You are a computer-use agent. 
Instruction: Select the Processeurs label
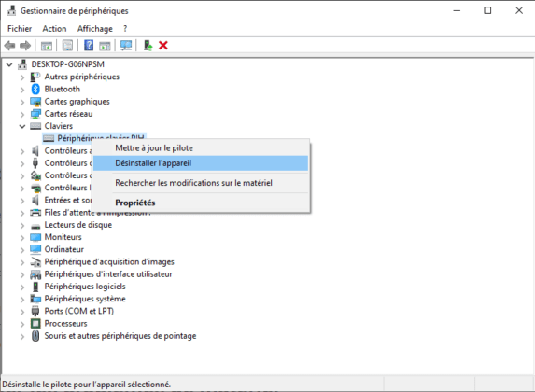[x=65, y=324]
